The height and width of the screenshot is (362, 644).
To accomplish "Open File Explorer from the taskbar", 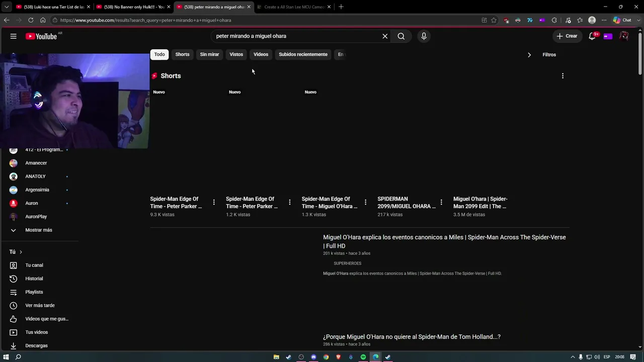I will tap(276, 357).
